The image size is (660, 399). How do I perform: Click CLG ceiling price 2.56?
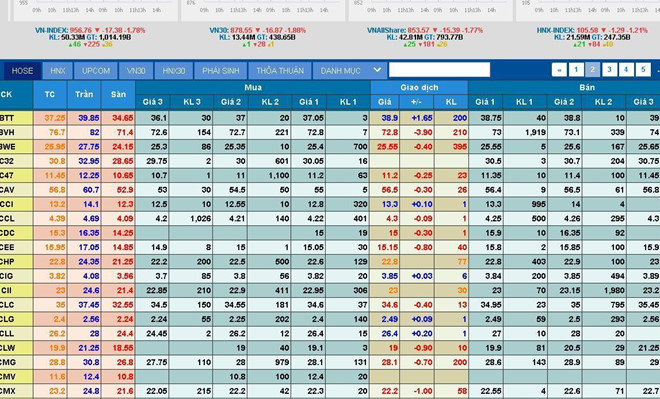pyautogui.click(x=91, y=319)
